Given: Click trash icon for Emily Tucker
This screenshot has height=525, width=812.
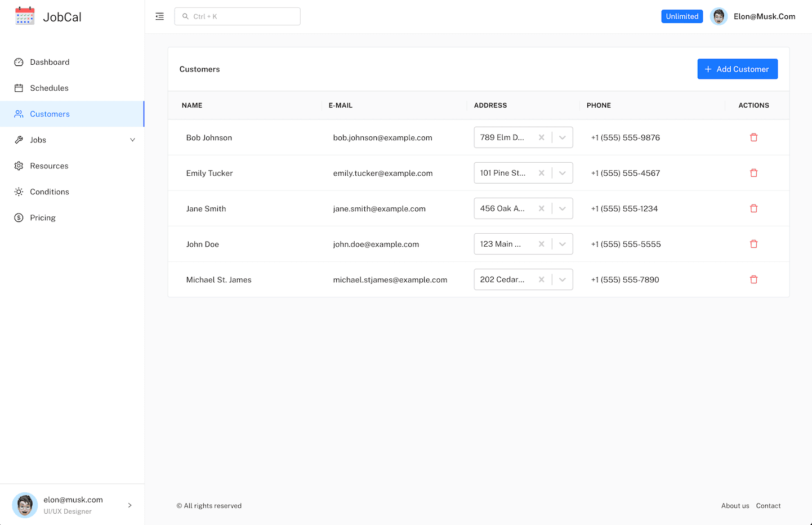Looking at the screenshot, I should tap(753, 173).
